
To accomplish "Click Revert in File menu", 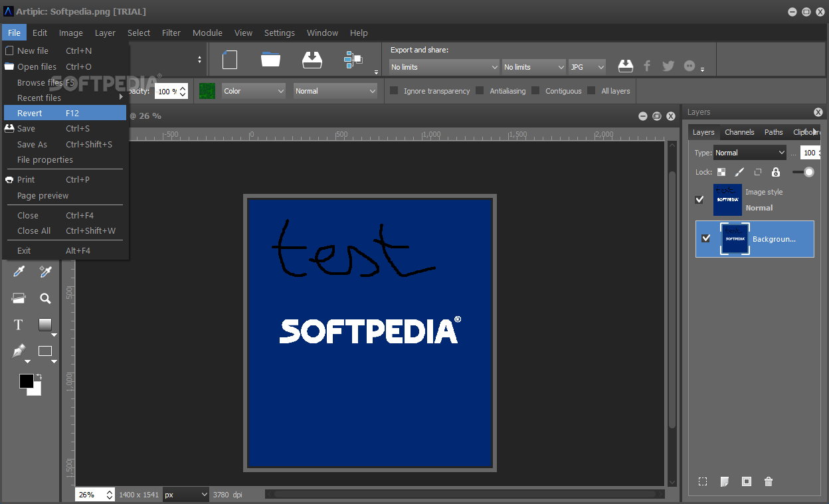I will coord(65,113).
